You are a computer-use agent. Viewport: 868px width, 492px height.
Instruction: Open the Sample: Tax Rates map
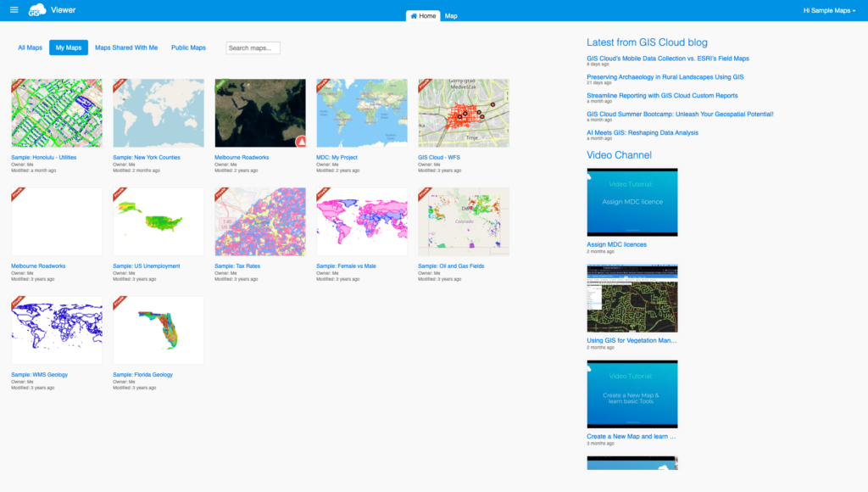coord(237,266)
